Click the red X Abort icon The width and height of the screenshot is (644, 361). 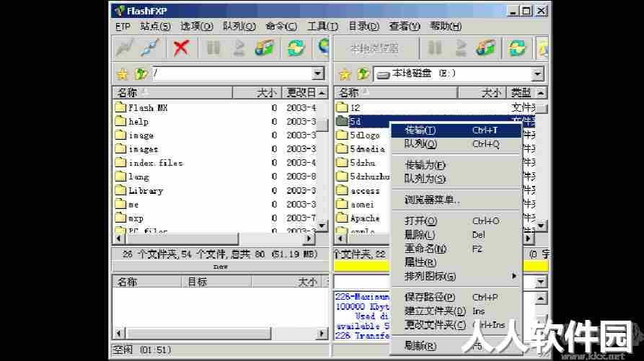click(181, 48)
